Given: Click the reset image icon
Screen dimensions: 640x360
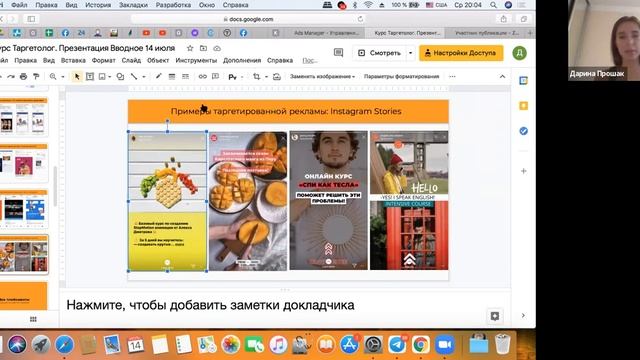Looking at the screenshot, I should point(277,76).
